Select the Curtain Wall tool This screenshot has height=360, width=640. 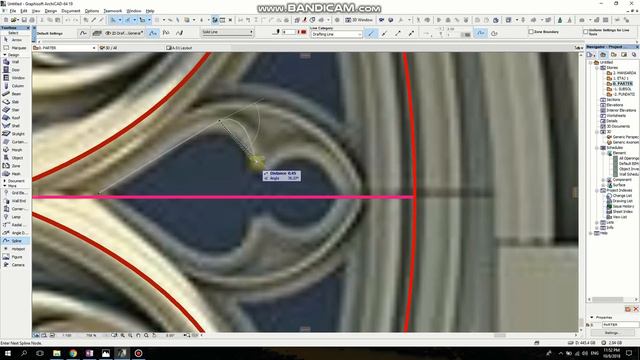tap(16, 142)
